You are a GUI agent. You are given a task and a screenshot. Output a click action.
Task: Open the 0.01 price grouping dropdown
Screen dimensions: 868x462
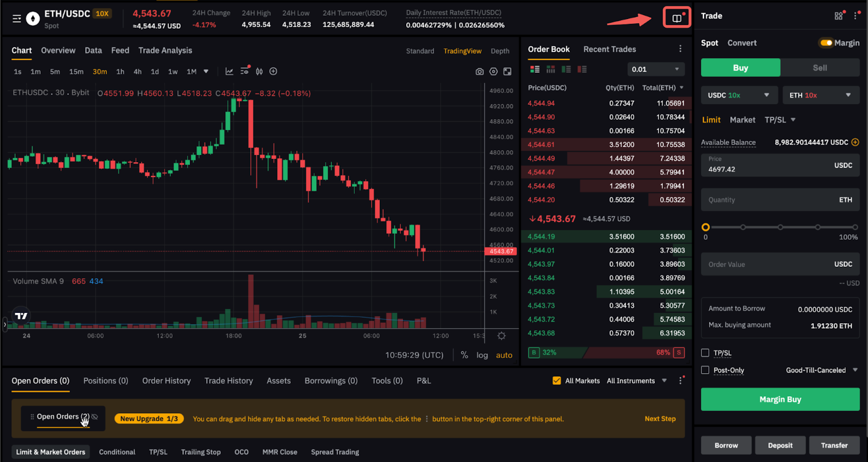coord(655,69)
